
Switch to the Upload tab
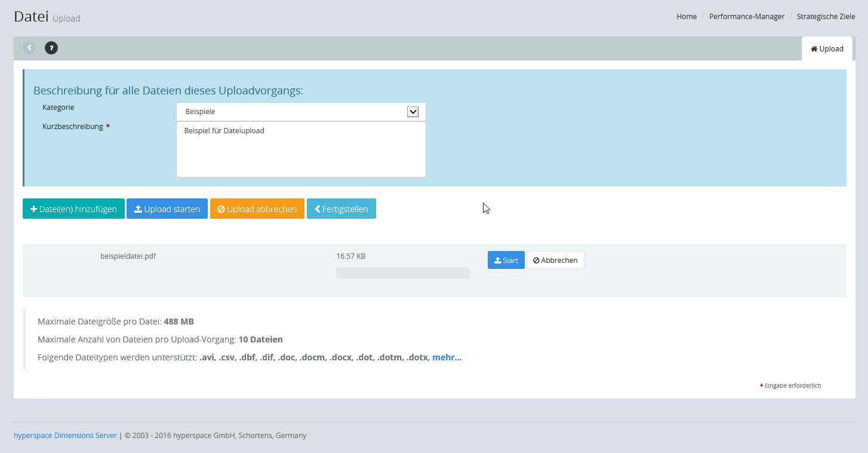[x=827, y=49]
